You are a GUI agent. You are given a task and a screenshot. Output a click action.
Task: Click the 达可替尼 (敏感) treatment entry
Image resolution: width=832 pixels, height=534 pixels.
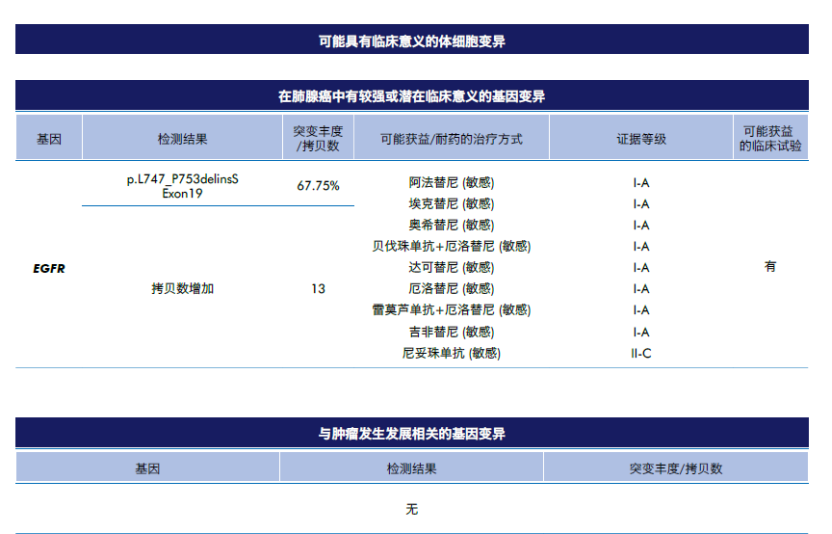pyautogui.click(x=451, y=268)
